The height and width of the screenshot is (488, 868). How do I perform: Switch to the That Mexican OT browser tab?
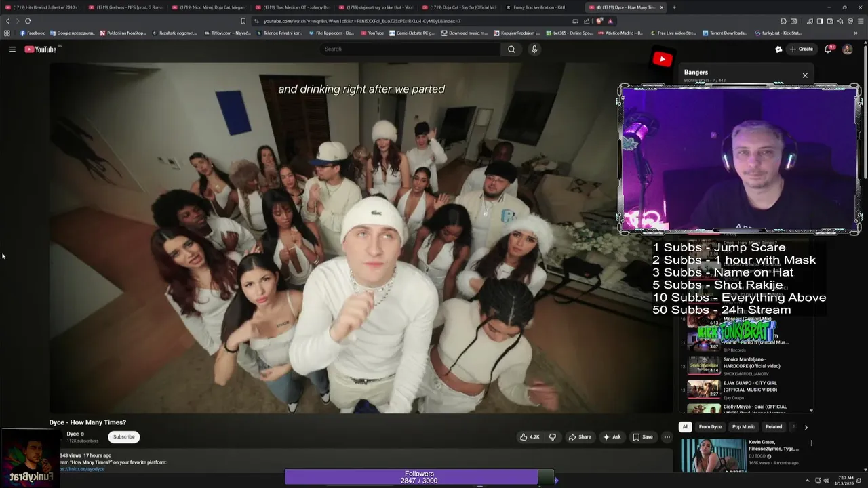pyautogui.click(x=292, y=7)
